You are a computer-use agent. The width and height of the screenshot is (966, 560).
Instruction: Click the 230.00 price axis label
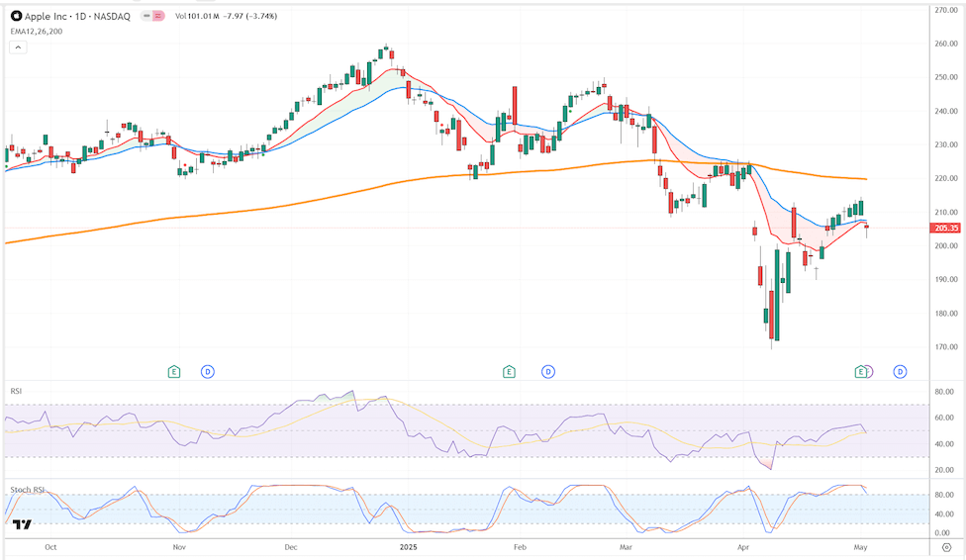coord(945,144)
